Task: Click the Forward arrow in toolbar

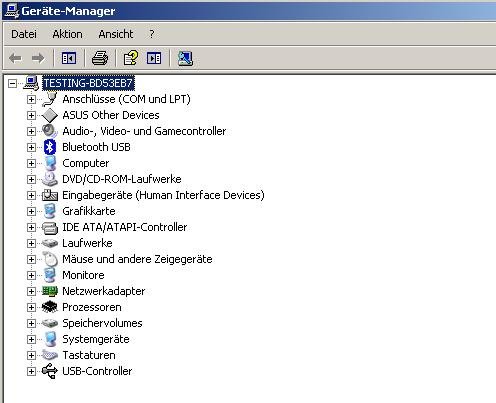Action: [x=38, y=58]
